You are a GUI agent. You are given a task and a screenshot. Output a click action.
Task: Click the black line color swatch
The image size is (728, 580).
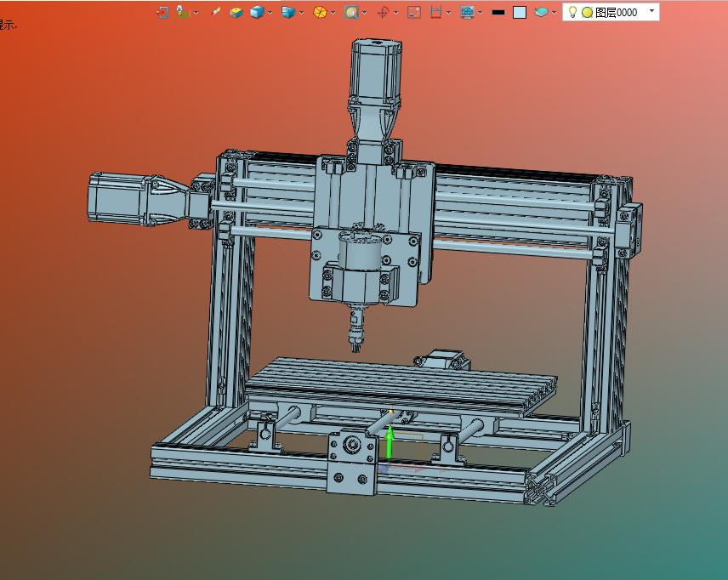[498, 13]
